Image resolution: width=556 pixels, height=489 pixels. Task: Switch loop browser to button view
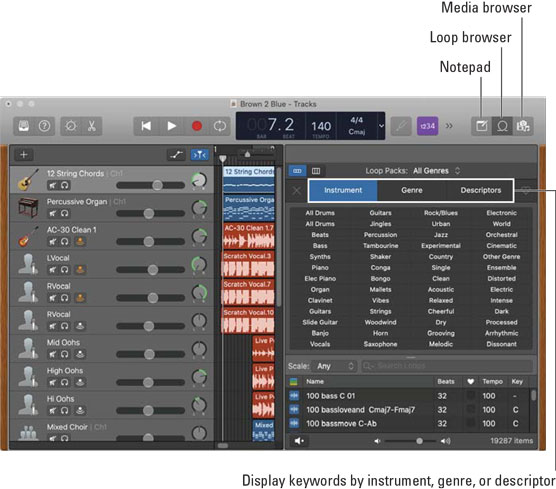click(297, 171)
